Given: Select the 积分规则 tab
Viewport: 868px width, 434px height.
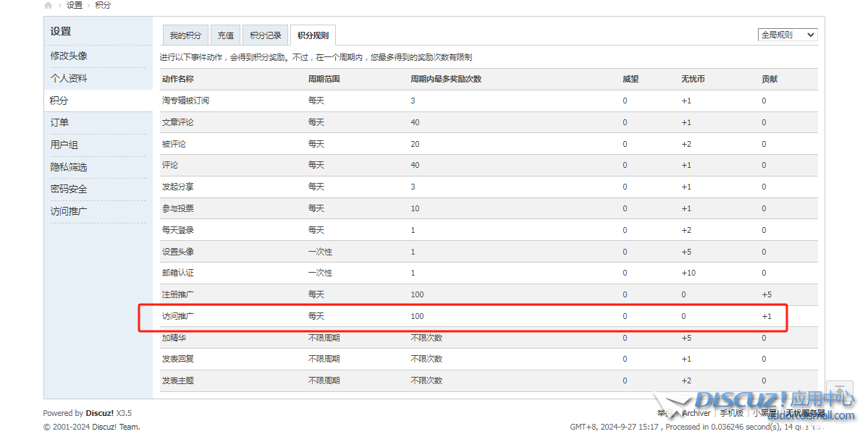Looking at the screenshot, I should [313, 35].
